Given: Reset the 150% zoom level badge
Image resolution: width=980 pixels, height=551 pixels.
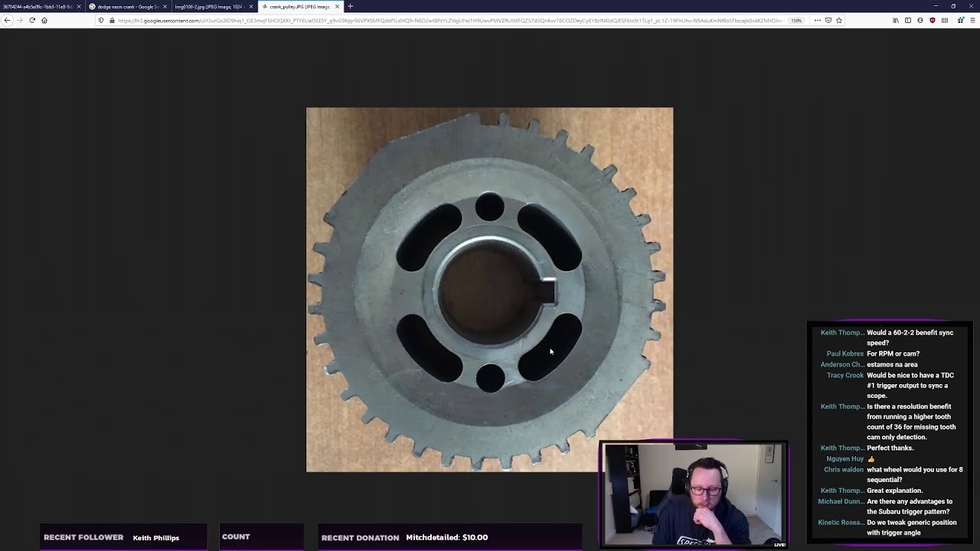Looking at the screenshot, I should coord(797,21).
